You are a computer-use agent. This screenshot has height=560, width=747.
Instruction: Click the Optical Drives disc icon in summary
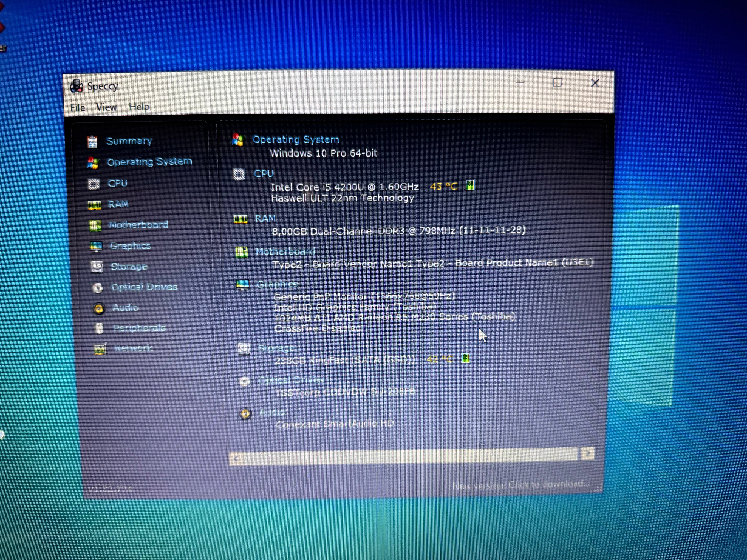pos(245,381)
